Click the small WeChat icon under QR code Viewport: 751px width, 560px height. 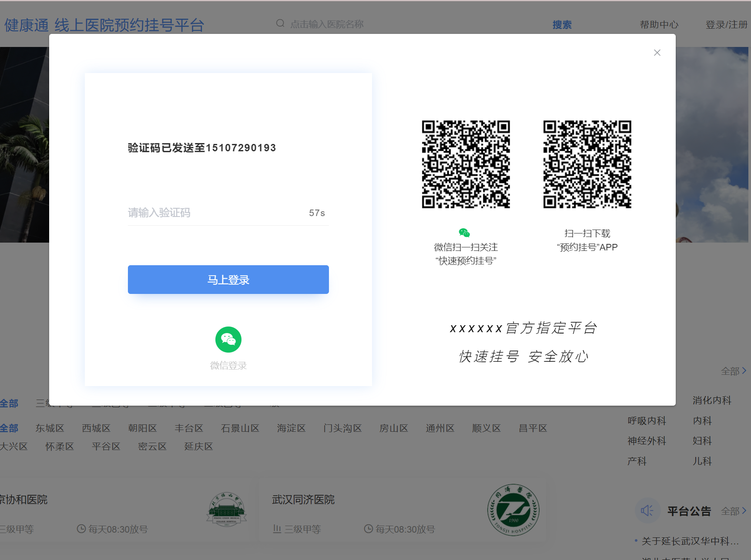click(x=465, y=233)
